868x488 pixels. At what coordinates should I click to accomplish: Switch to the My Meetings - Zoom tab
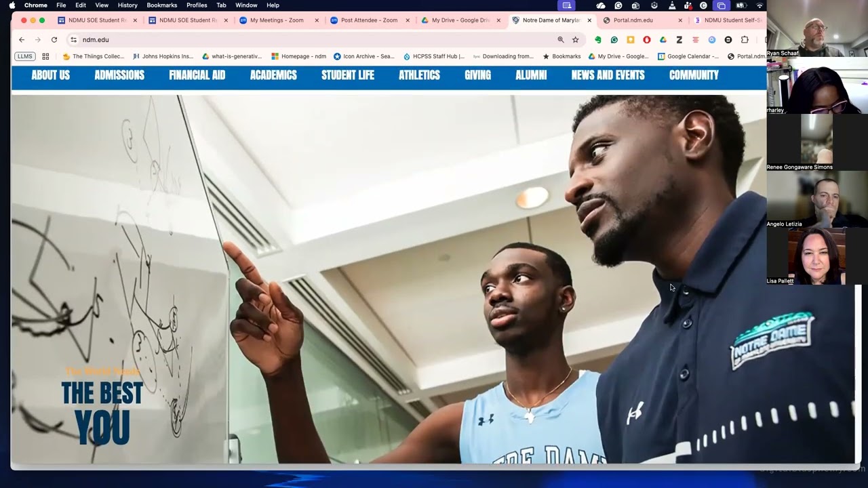tap(277, 20)
